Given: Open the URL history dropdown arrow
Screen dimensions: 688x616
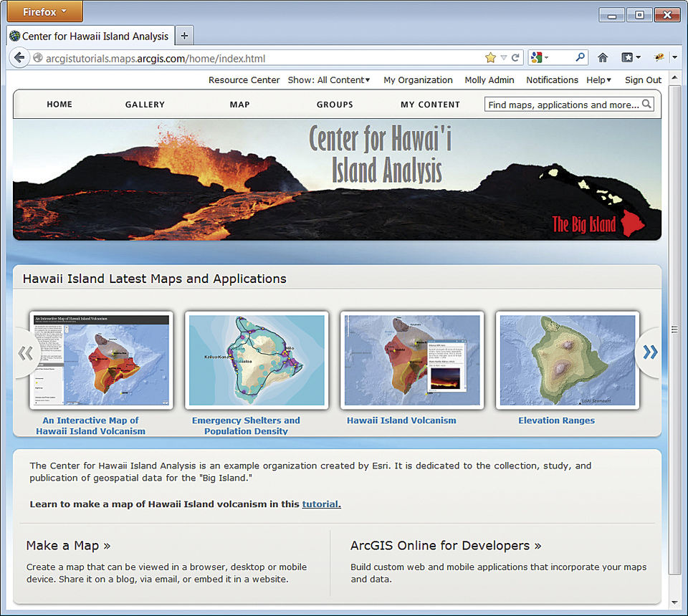Looking at the screenshot, I should coord(504,58).
